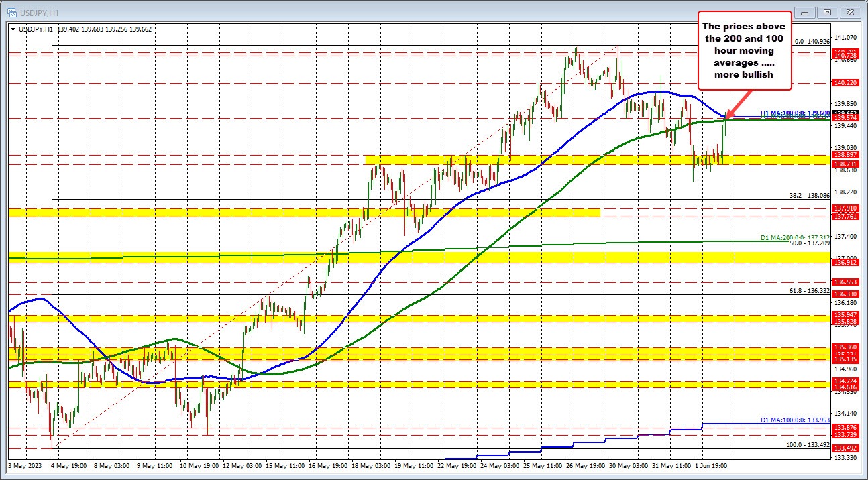Close the USDJPY,H1 chart window
The width and height of the screenshot is (868, 480).
[849, 12]
